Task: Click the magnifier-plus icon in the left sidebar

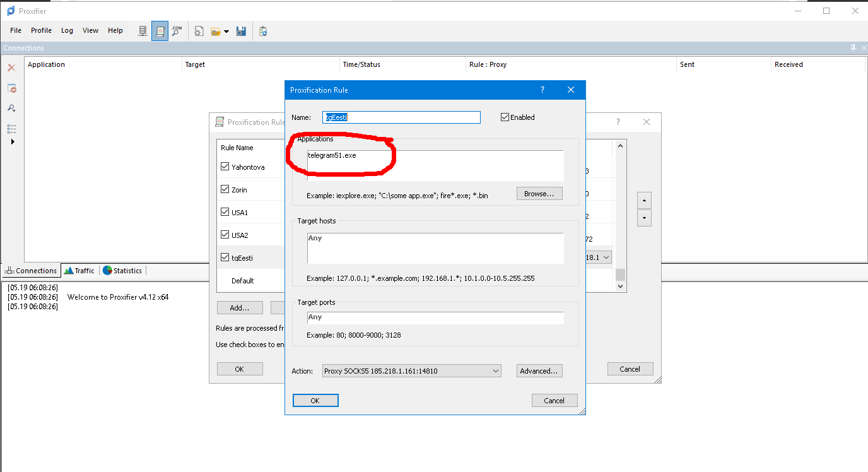Action: click(x=11, y=109)
